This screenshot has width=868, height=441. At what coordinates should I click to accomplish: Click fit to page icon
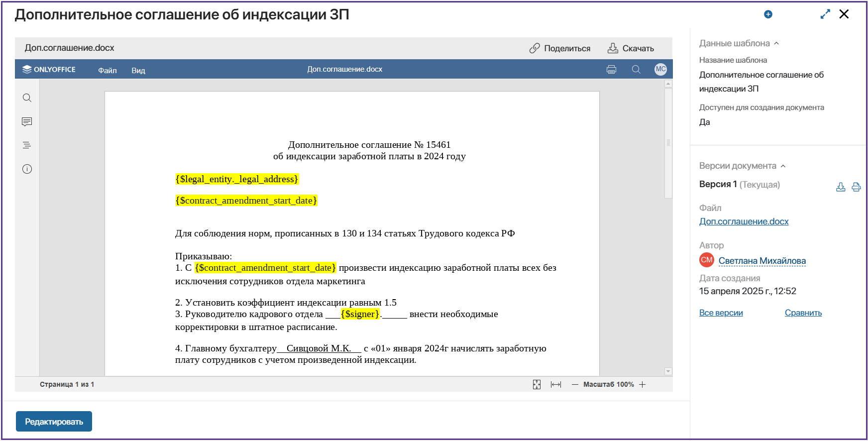coord(537,385)
